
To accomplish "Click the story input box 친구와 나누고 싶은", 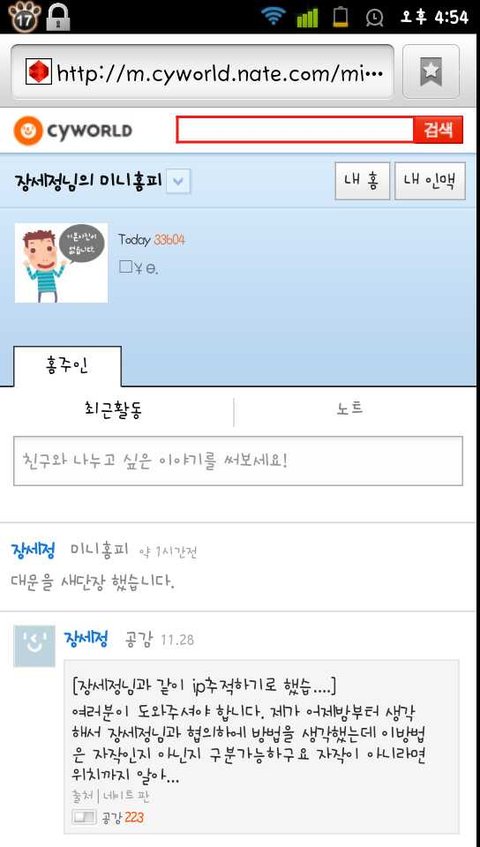I will coord(238,461).
